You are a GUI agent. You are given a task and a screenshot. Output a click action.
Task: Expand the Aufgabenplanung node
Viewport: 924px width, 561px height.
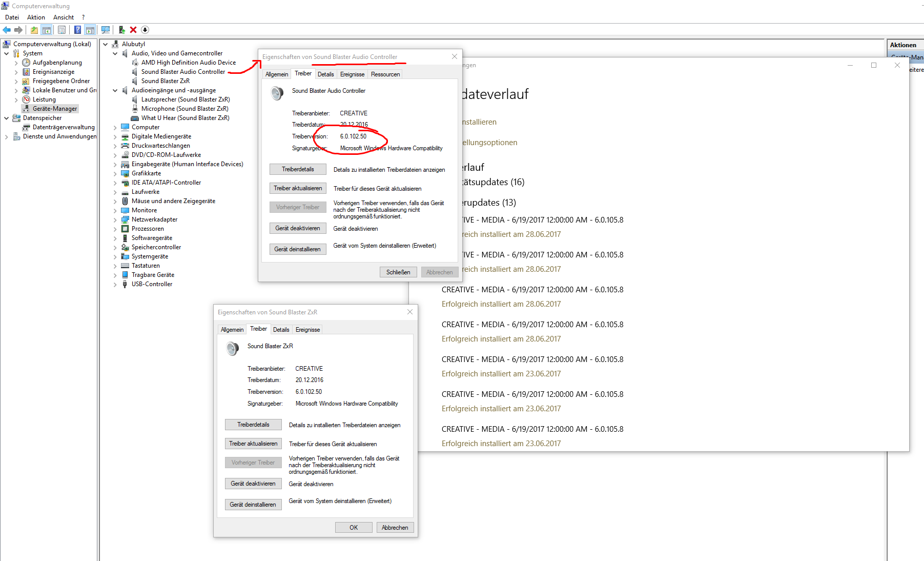[x=16, y=63]
